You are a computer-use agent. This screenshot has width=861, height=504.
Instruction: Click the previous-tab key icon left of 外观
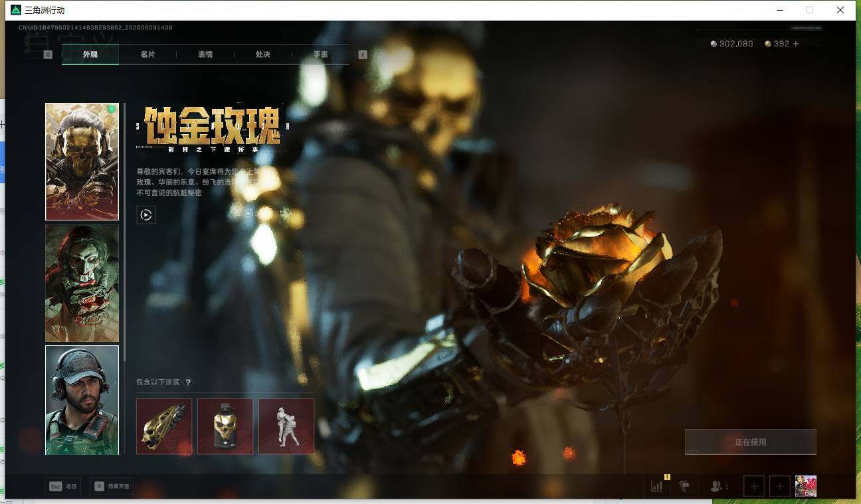pos(48,54)
